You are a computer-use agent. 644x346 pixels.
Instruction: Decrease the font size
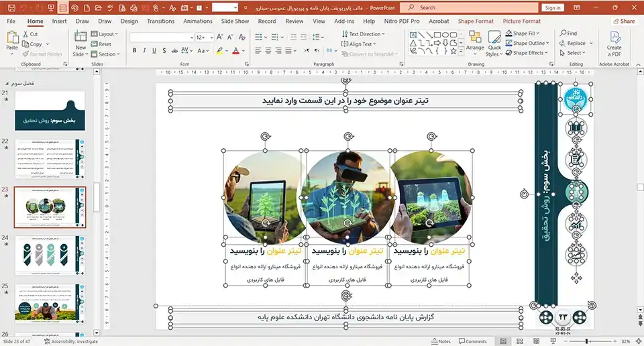(230, 38)
